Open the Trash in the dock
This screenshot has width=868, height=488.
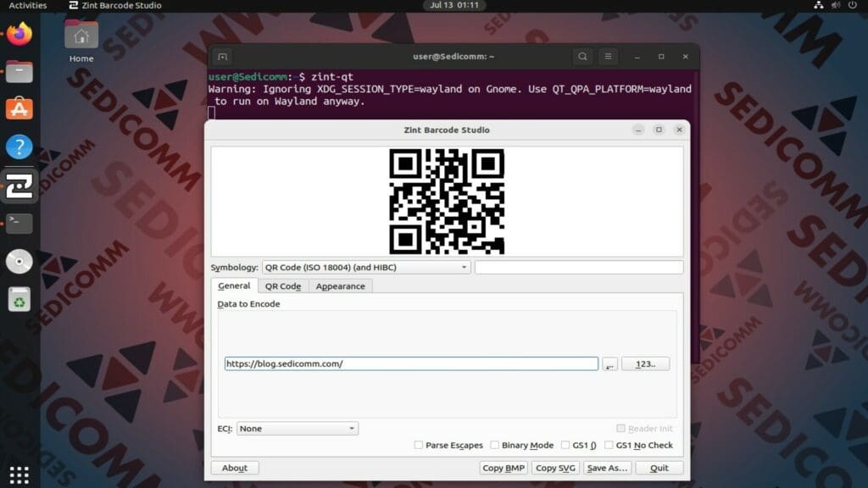tap(19, 300)
